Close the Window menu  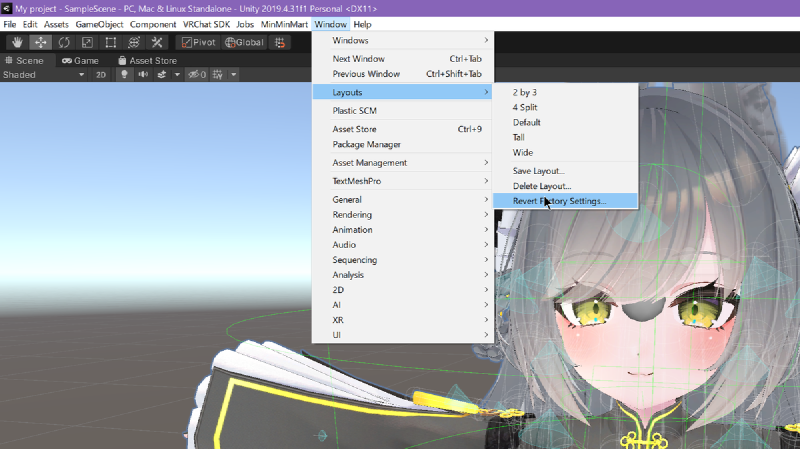click(331, 24)
